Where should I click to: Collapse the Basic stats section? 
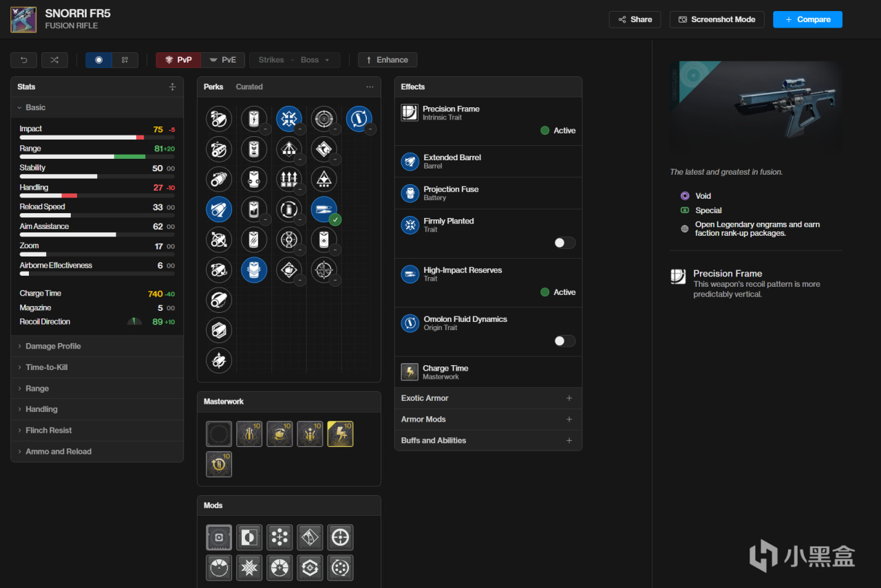pyautogui.click(x=97, y=107)
